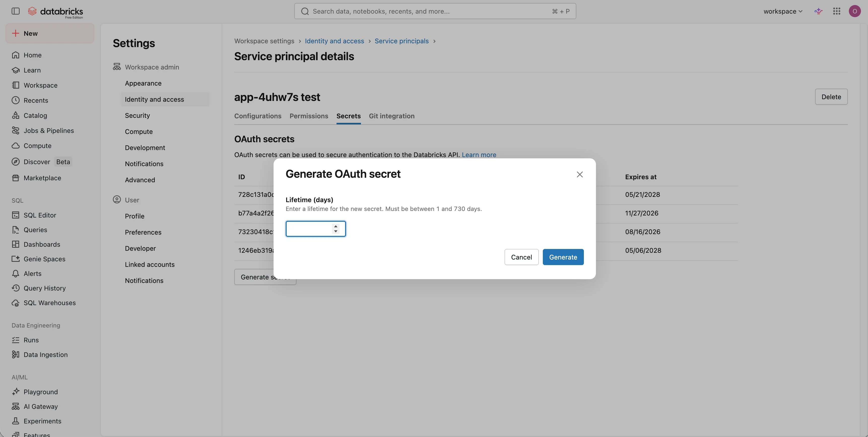Image resolution: width=868 pixels, height=437 pixels.
Task: Open Compute in the left sidebar
Action: (50, 146)
